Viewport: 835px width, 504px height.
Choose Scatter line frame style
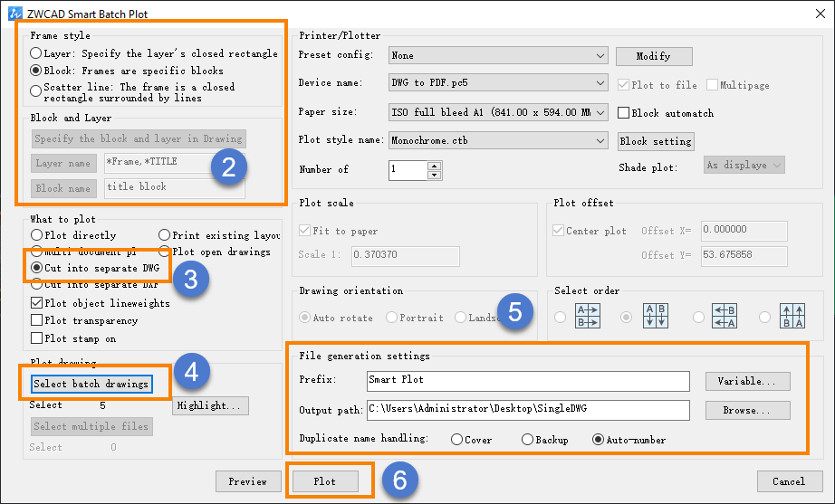(35, 91)
